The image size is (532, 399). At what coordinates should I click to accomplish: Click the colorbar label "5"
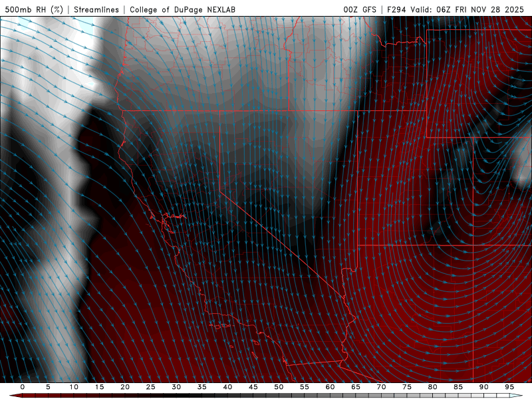coord(48,387)
